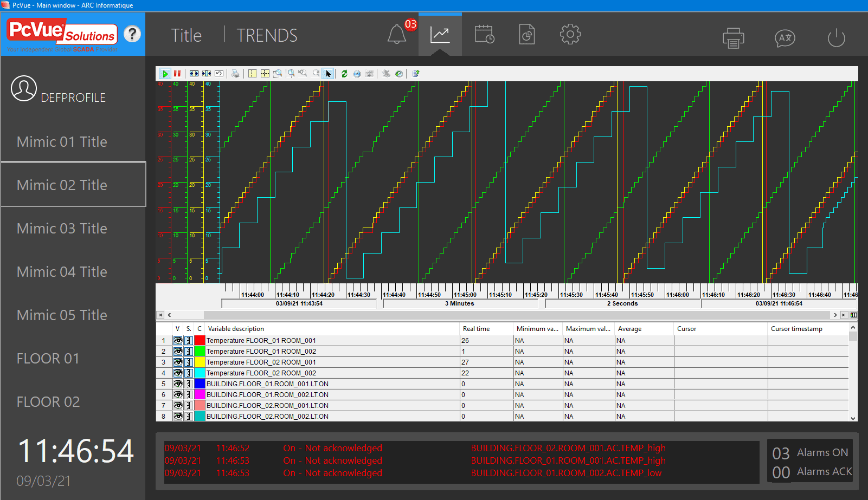Open the scheduler calendar icon

484,35
